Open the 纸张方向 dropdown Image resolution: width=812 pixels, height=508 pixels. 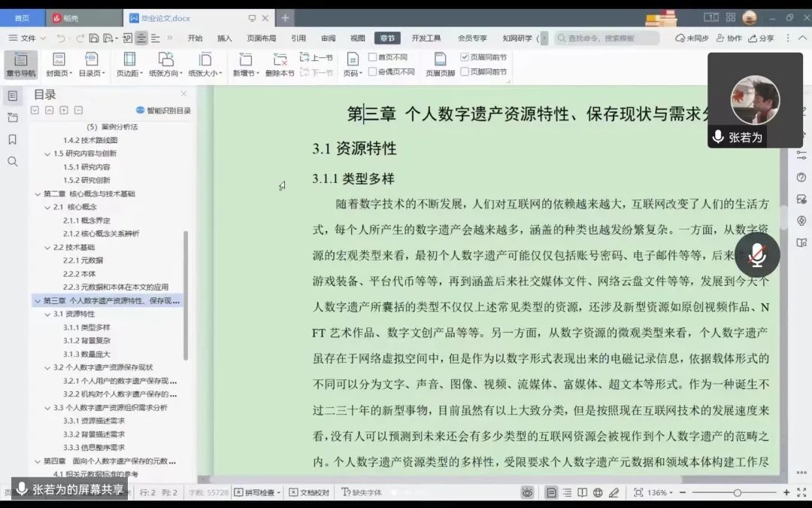point(165,64)
